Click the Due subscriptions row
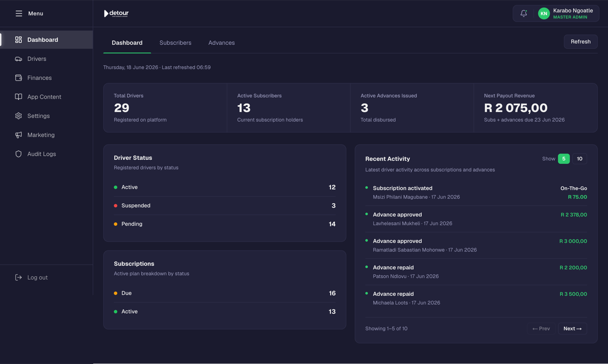 pyautogui.click(x=225, y=293)
